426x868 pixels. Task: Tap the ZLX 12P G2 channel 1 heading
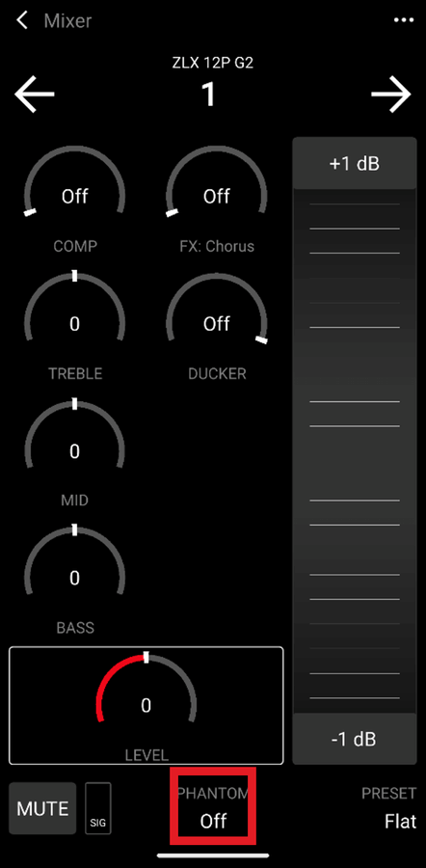click(212, 82)
